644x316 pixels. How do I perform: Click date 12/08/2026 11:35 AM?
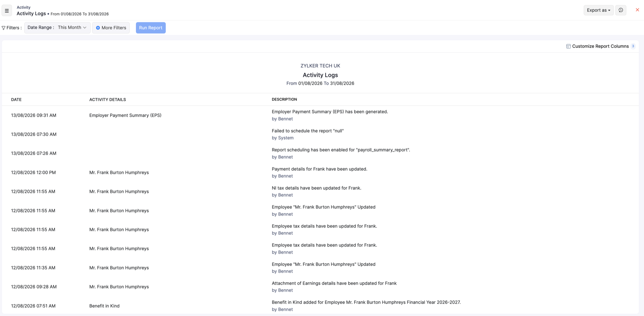tap(33, 268)
